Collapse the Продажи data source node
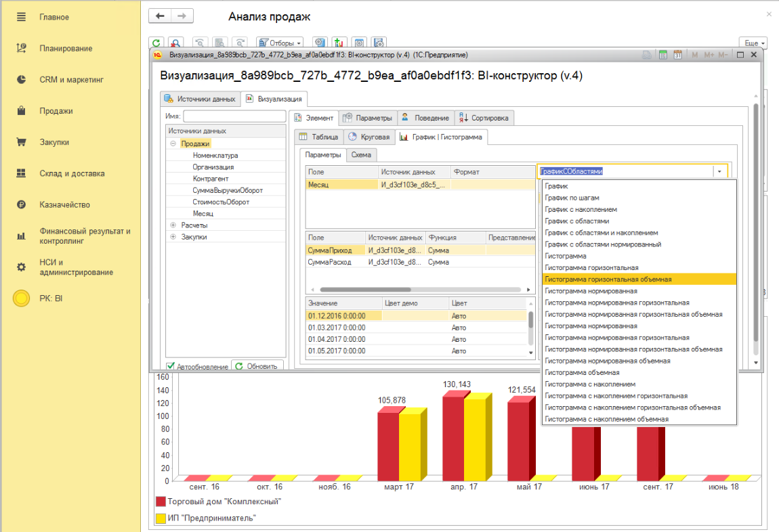The image size is (779, 532). tap(173, 143)
